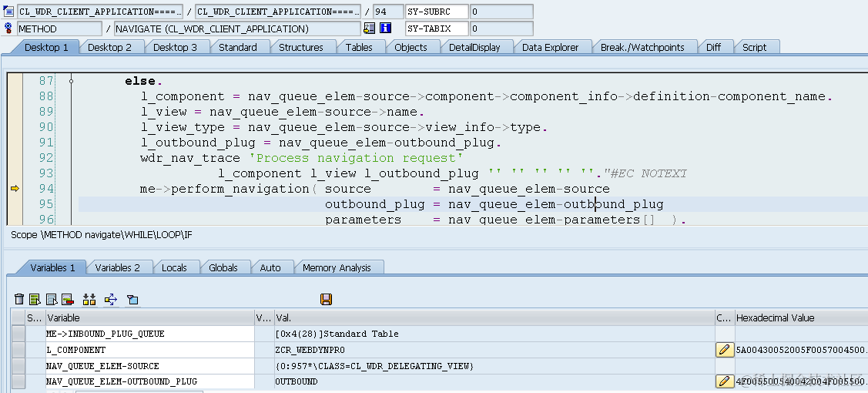Click the SY-TABIX field
Screen dimensions: 868x393
click(437, 29)
